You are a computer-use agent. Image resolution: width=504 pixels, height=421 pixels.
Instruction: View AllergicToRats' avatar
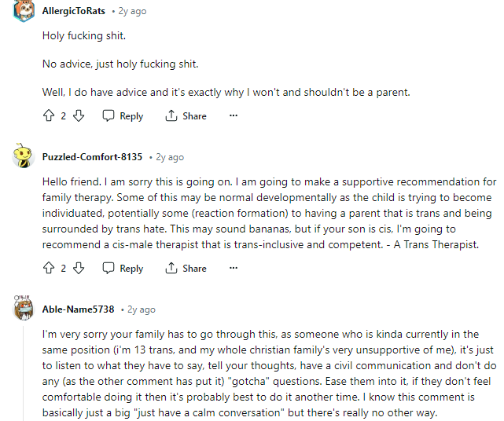(x=24, y=10)
